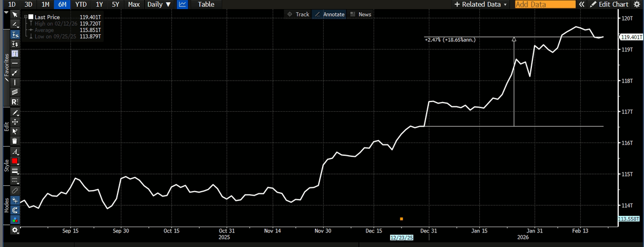644x247 pixels.
Task: Open chart settings gear at bottom left
Action: pos(15,230)
